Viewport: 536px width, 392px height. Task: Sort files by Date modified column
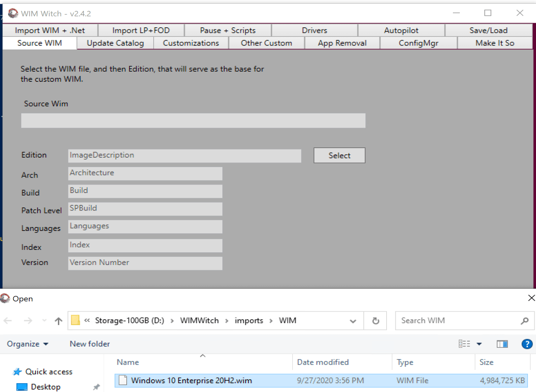coord(323,362)
